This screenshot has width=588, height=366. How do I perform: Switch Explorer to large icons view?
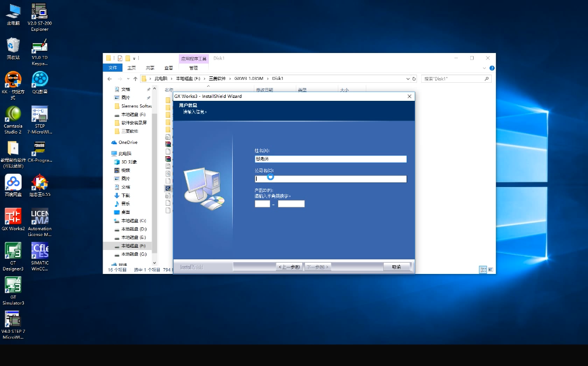pyautogui.click(x=490, y=270)
